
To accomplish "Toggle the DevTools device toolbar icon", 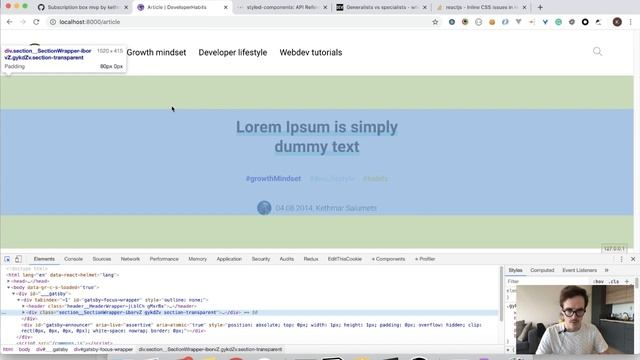I will point(18,259).
